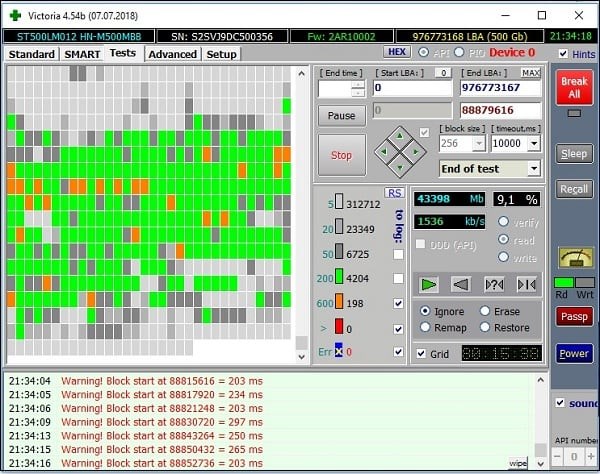Click the Sleep button
This screenshot has width=600, height=474.
click(574, 153)
